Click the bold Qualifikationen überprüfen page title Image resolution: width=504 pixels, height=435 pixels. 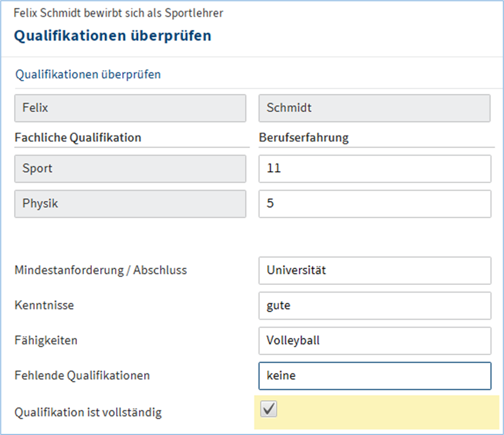[112, 36]
